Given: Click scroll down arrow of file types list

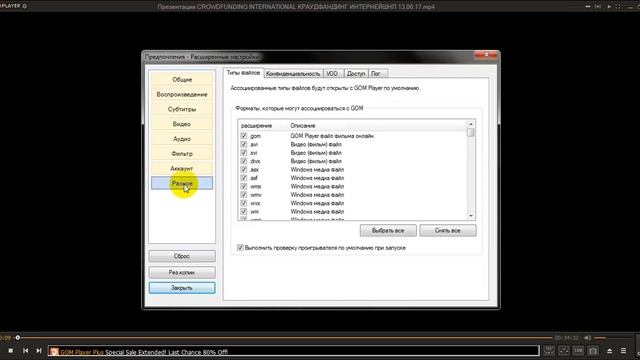Looking at the screenshot, I should coord(471,216).
